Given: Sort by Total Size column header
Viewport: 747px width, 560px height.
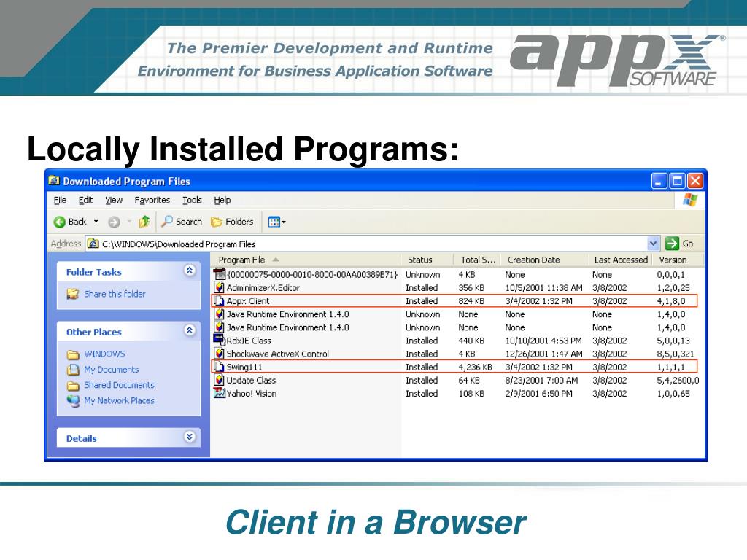Looking at the screenshot, I should [x=477, y=260].
